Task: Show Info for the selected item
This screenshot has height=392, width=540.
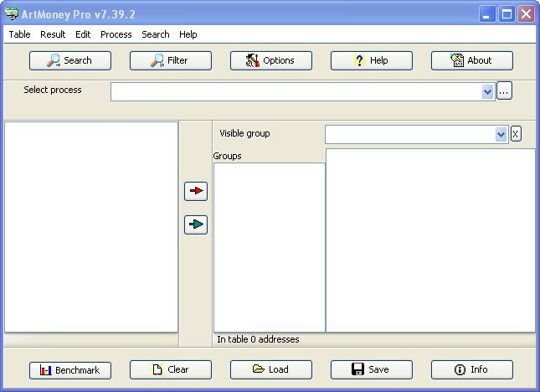Action: 472,369
